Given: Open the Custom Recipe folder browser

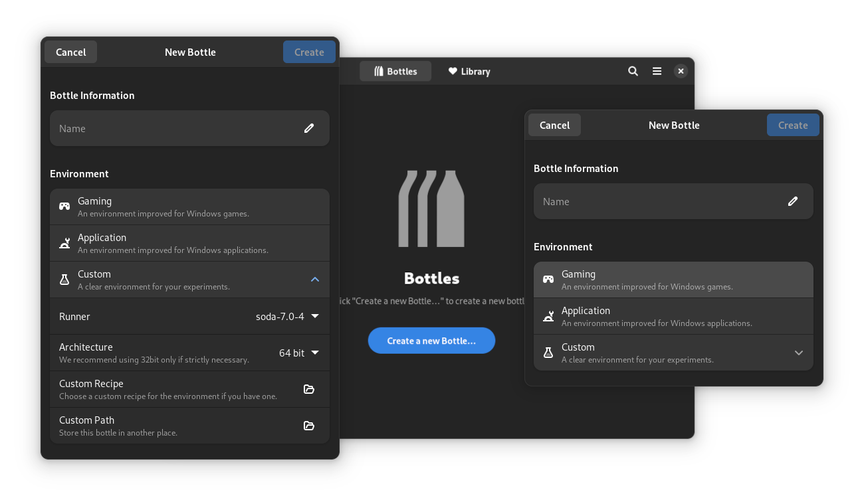Looking at the screenshot, I should click(309, 389).
